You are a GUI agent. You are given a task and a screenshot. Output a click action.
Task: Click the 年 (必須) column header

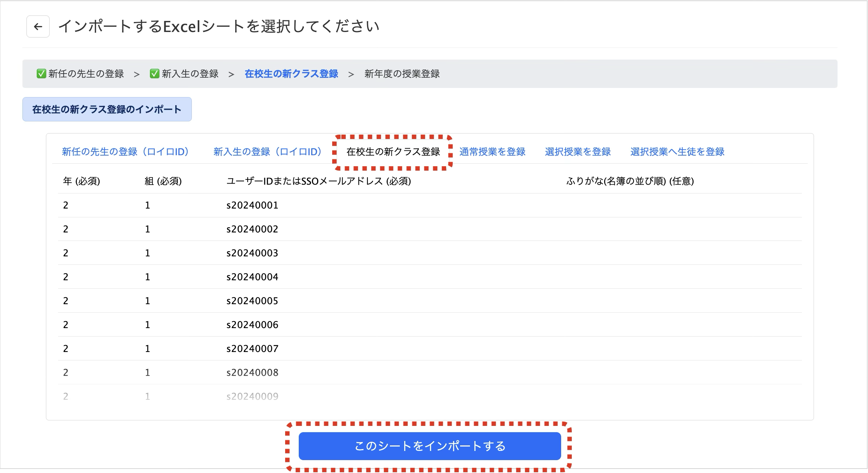pyautogui.click(x=82, y=181)
